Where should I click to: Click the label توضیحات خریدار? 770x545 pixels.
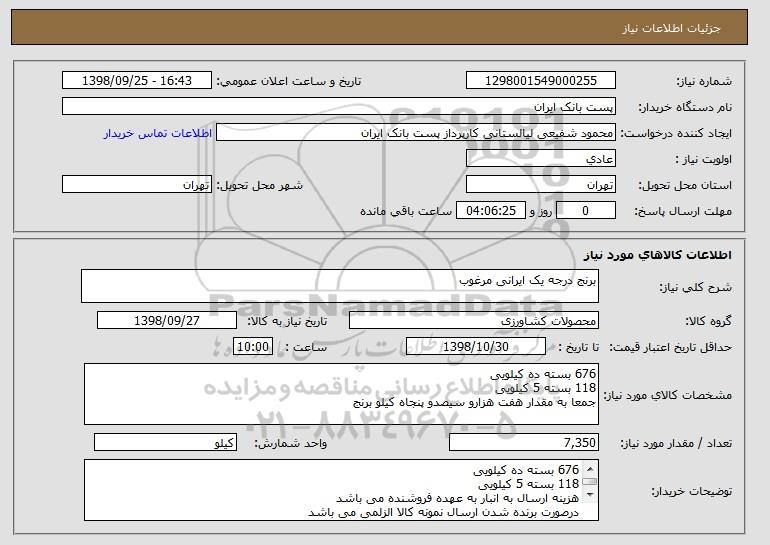[691, 491]
